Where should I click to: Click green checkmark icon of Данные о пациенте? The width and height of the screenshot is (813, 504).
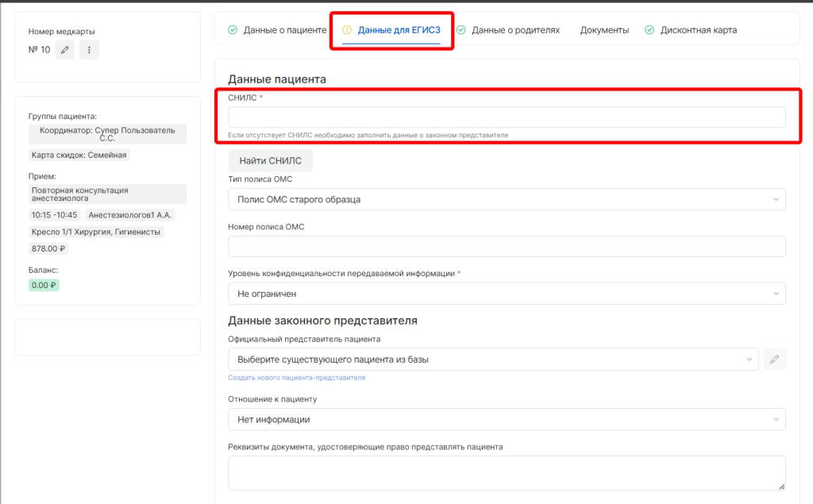click(233, 30)
